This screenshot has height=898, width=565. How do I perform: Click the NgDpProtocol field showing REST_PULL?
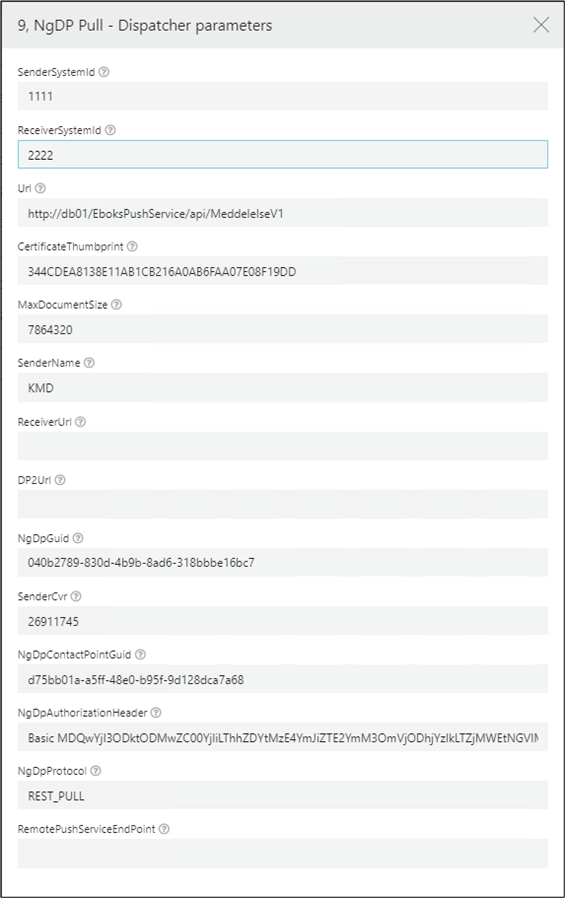click(x=283, y=795)
